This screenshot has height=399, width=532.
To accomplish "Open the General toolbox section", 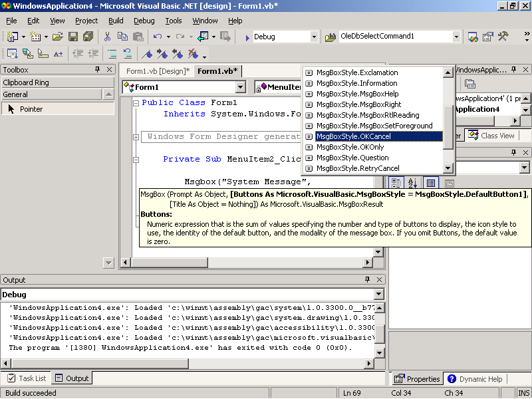I will (x=51, y=94).
